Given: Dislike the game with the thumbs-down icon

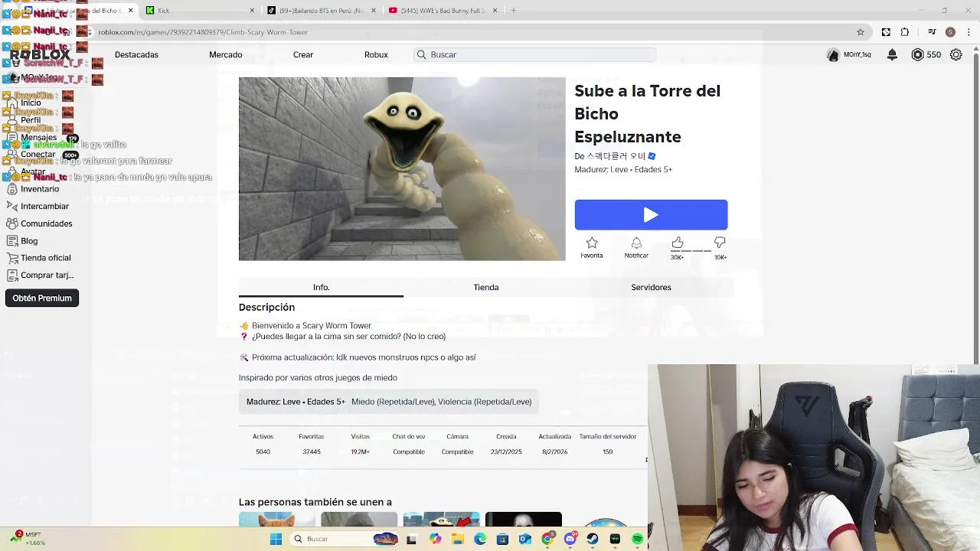Looking at the screenshot, I should [x=720, y=243].
